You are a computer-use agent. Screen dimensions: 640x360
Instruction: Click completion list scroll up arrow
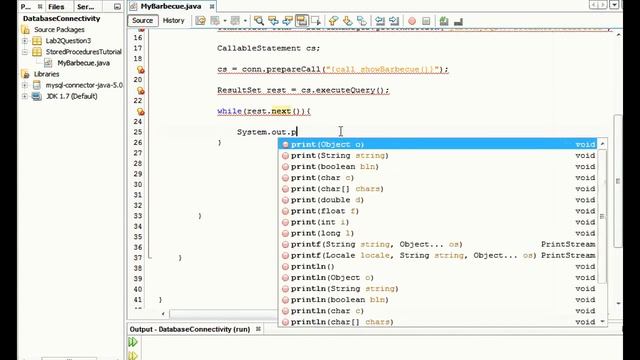tap(602, 144)
